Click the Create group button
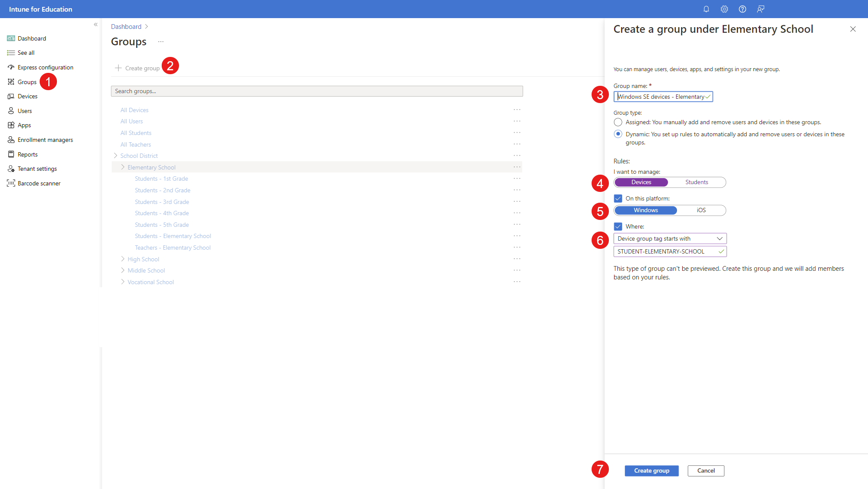 coord(652,470)
